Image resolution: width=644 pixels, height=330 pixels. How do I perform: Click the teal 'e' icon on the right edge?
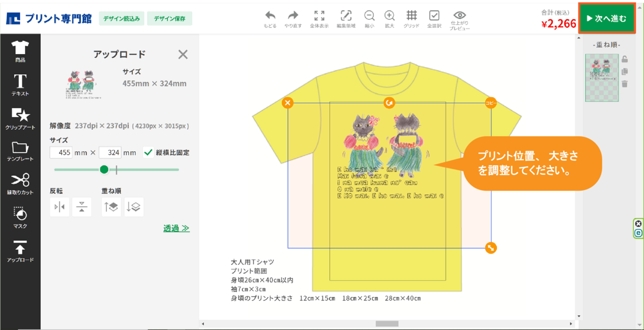click(x=638, y=233)
